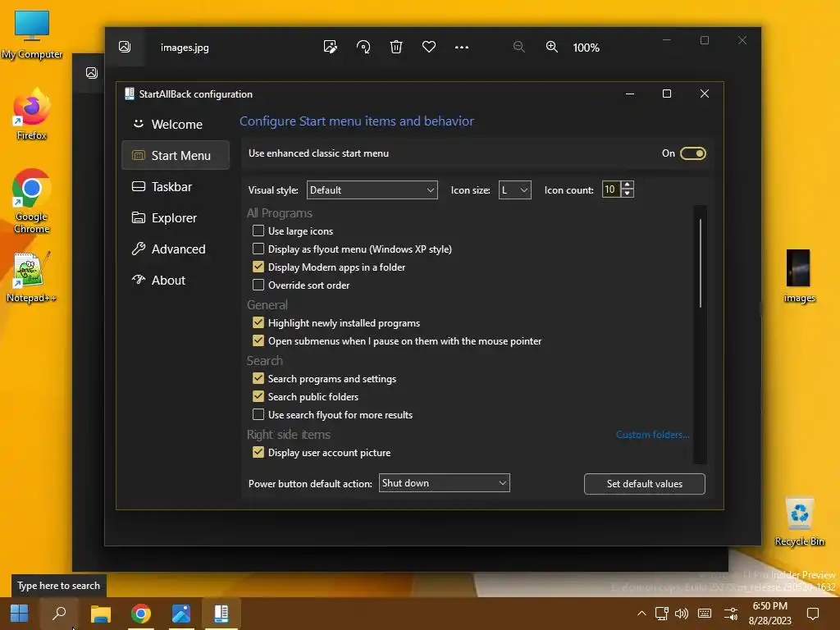This screenshot has height=630, width=840.
Task: Open the Taskbar settings section
Action: [176, 186]
